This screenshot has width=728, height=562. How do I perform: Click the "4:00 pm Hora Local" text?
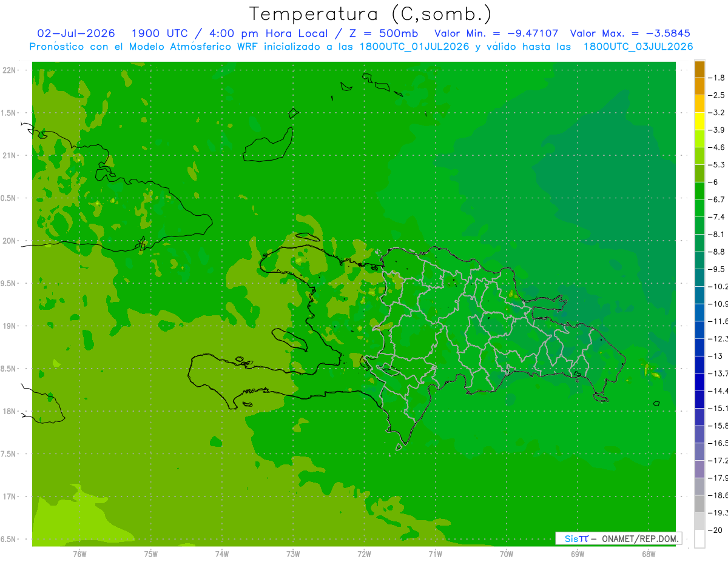point(268,33)
